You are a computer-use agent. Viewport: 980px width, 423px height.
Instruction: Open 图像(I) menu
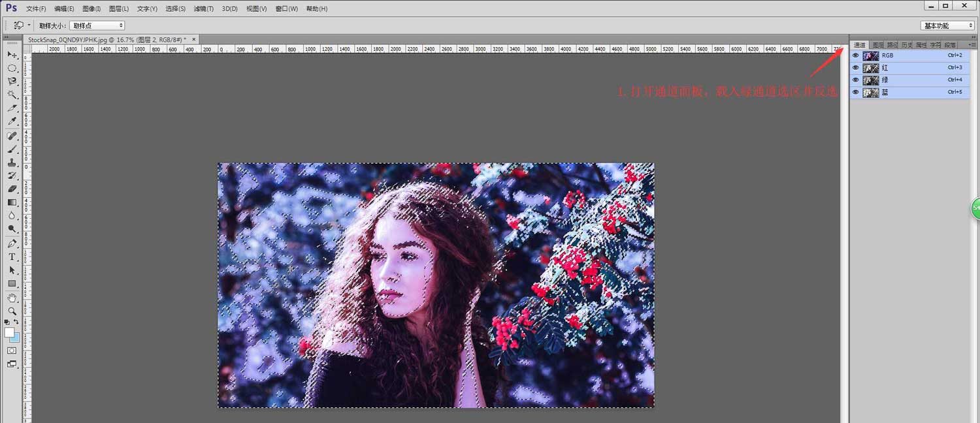coord(91,9)
